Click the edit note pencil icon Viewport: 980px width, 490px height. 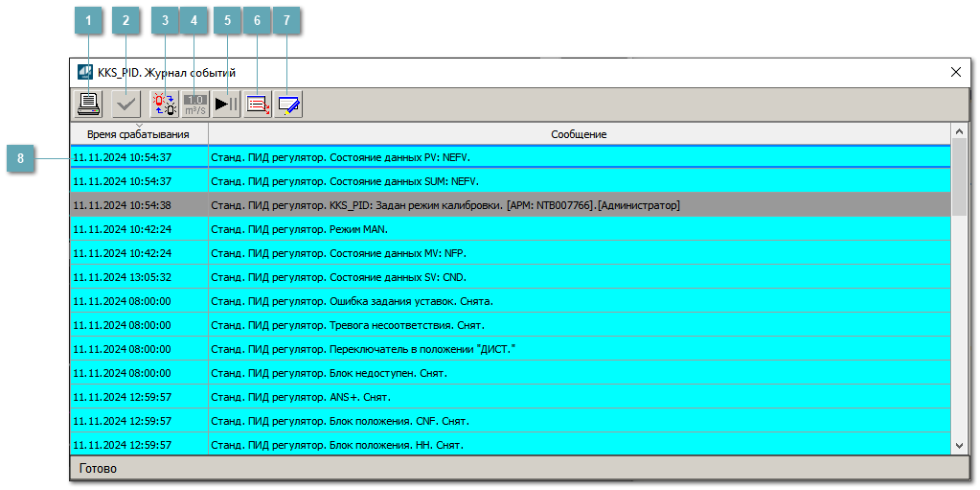coord(288,104)
